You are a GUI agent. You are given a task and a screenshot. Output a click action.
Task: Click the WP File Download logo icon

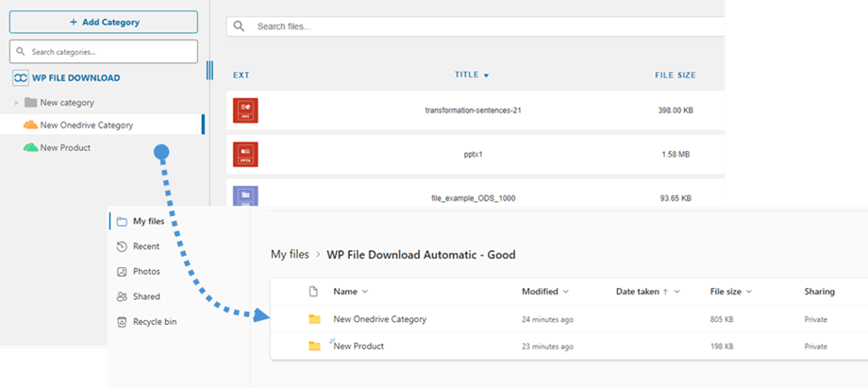(x=19, y=78)
